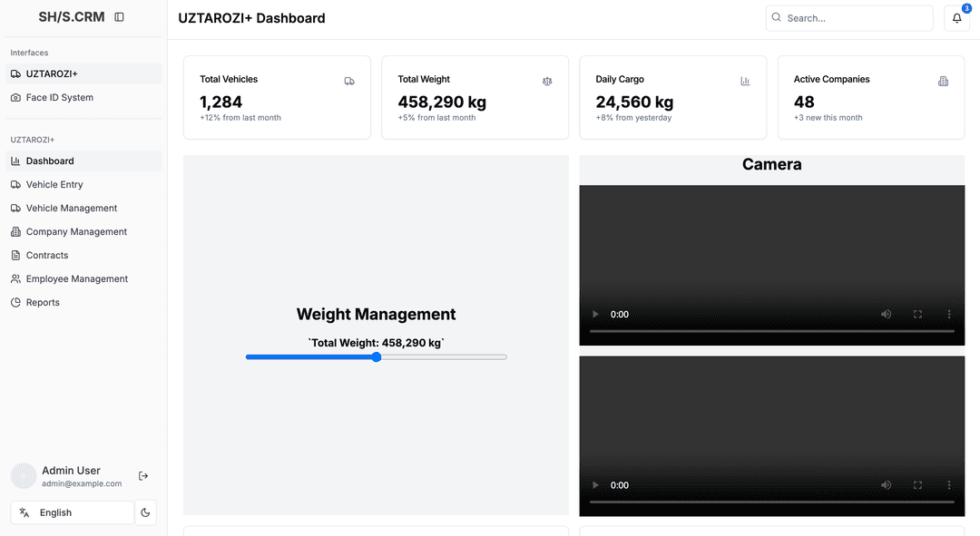Open more options on second camera video
980x536 pixels.
coord(949,485)
